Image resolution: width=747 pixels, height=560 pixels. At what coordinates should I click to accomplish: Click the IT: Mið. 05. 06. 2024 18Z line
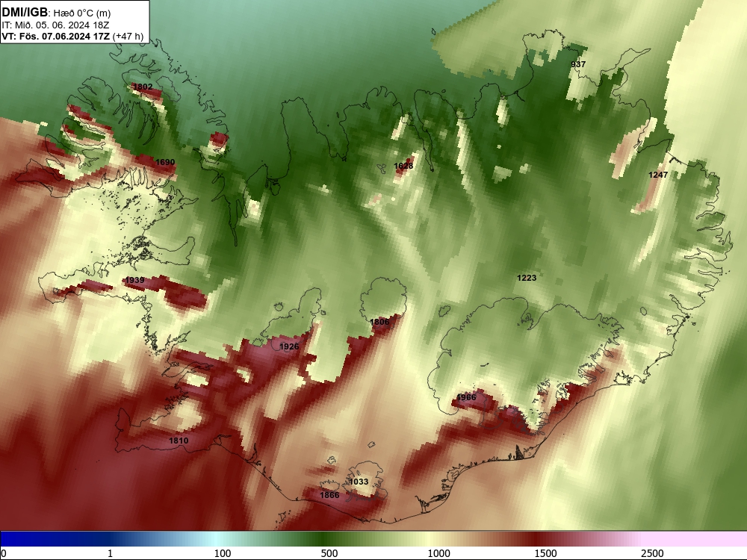click(55, 25)
